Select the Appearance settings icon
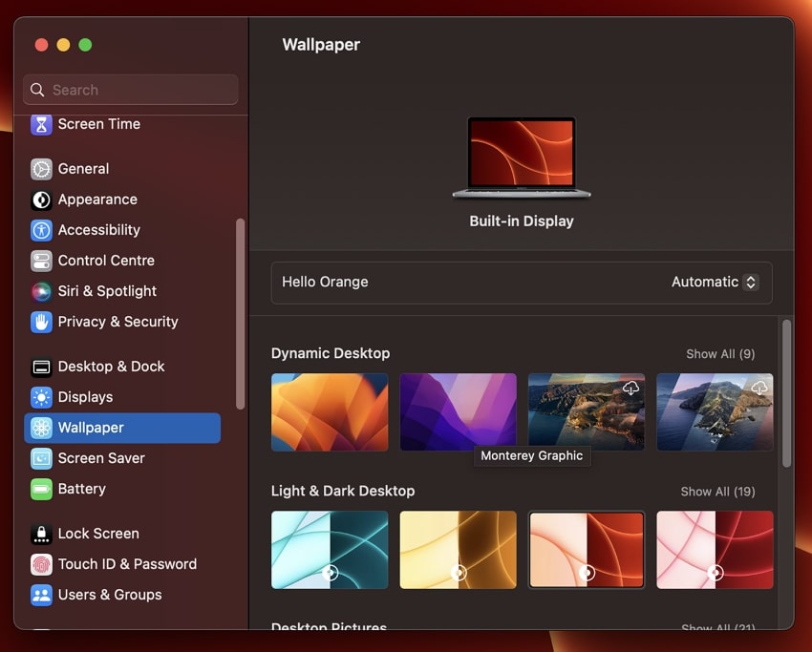This screenshot has width=812, height=652. tap(96, 200)
